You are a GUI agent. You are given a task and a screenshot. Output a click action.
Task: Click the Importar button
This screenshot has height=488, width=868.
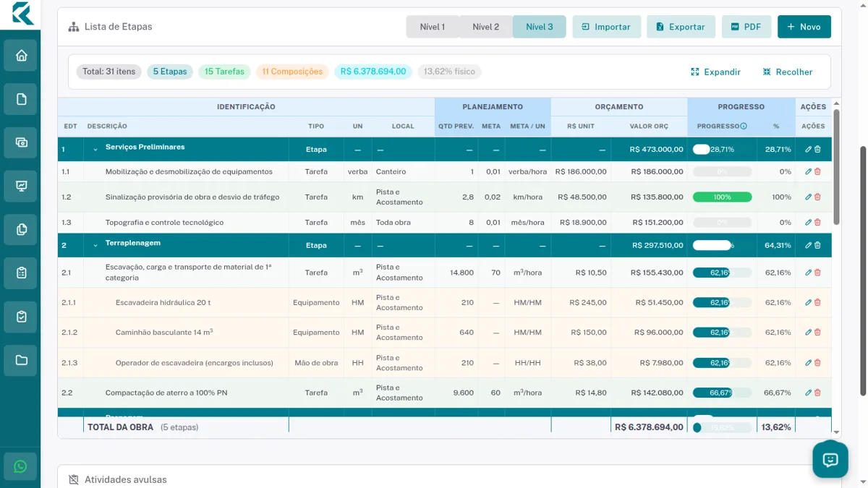tap(607, 27)
